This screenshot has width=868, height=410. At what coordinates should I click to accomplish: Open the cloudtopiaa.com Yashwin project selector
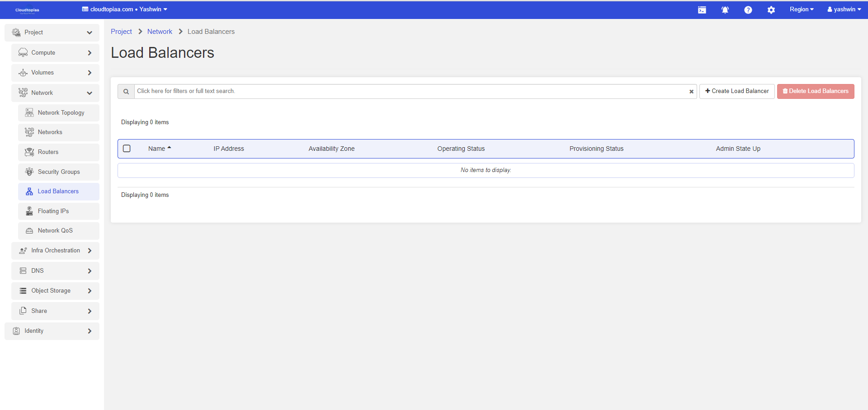pos(125,9)
